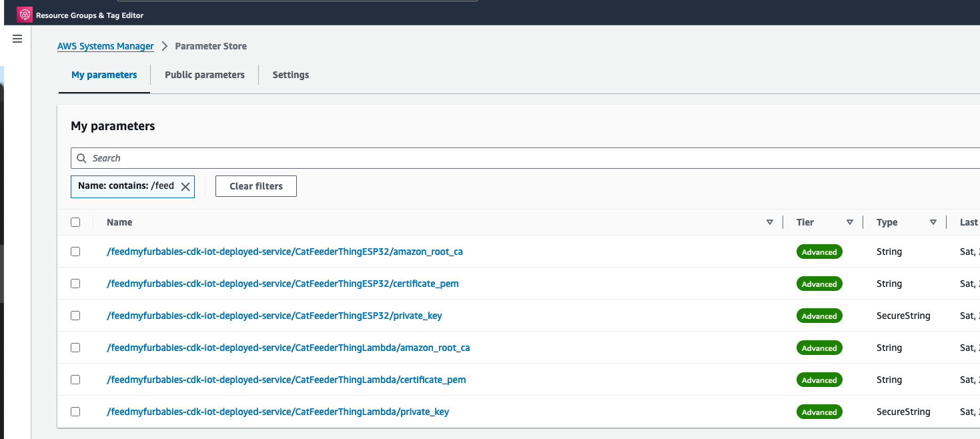Click the Type column header label
This screenshot has height=439, width=980.
887,222
